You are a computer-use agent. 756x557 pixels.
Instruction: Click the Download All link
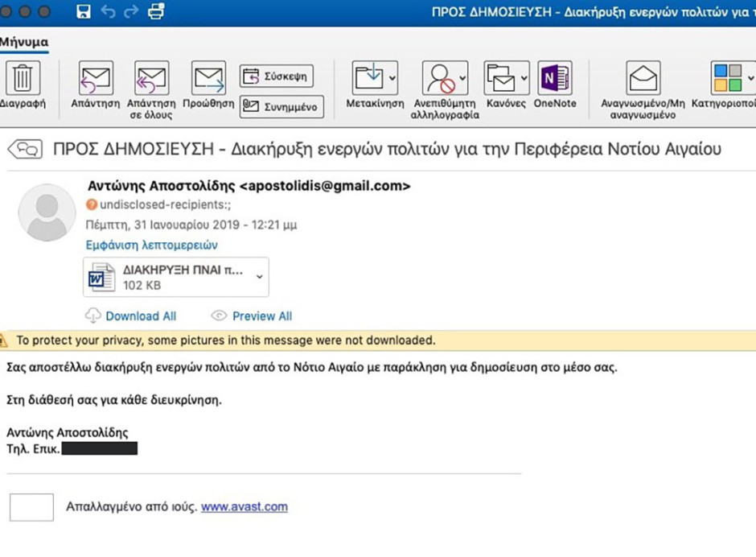coord(141,316)
